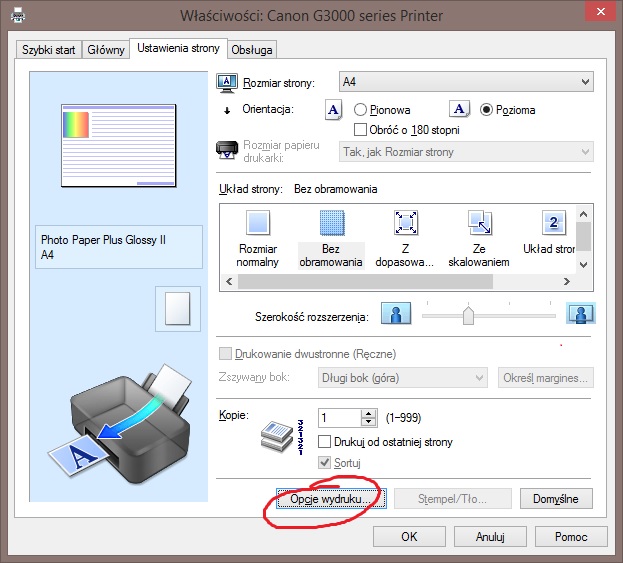The image size is (623, 563).
Task: Choose the Ze skalowaniem layout icon
Action: [x=480, y=222]
